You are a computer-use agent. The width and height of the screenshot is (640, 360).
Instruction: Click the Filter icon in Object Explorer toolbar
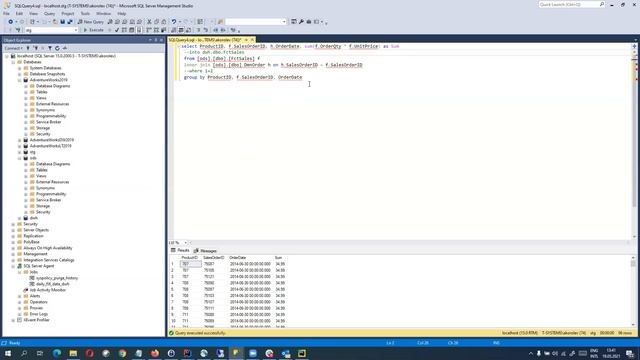pos(50,48)
